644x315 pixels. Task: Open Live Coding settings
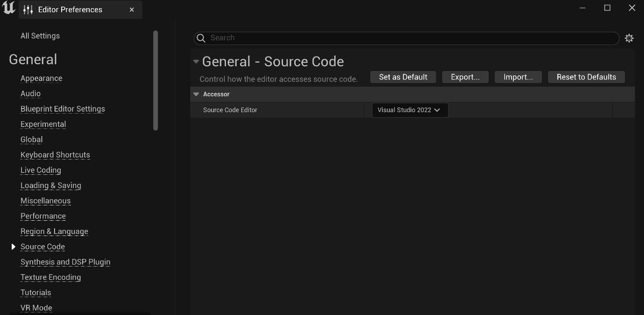(41, 170)
